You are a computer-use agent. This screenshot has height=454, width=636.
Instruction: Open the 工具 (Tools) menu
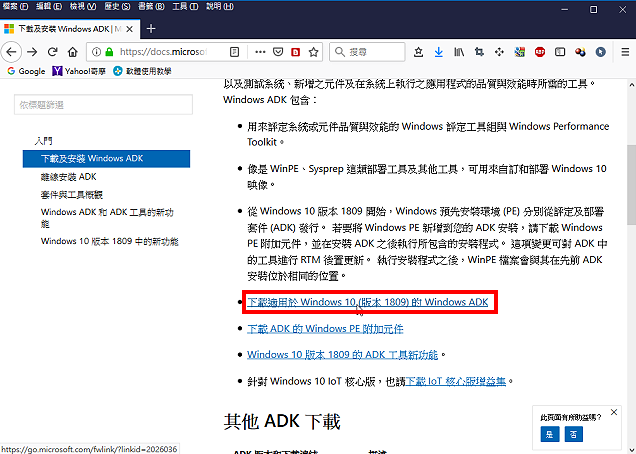click(185, 6)
